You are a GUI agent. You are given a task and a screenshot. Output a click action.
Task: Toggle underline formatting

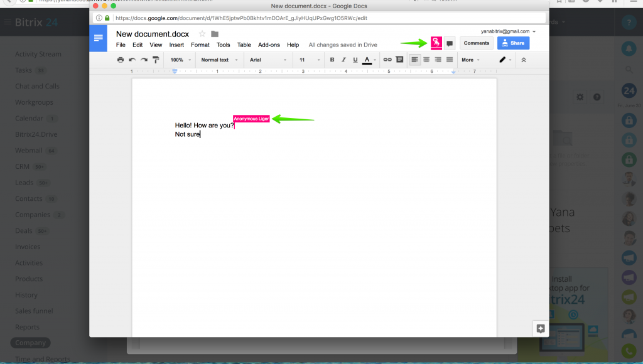coord(355,60)
